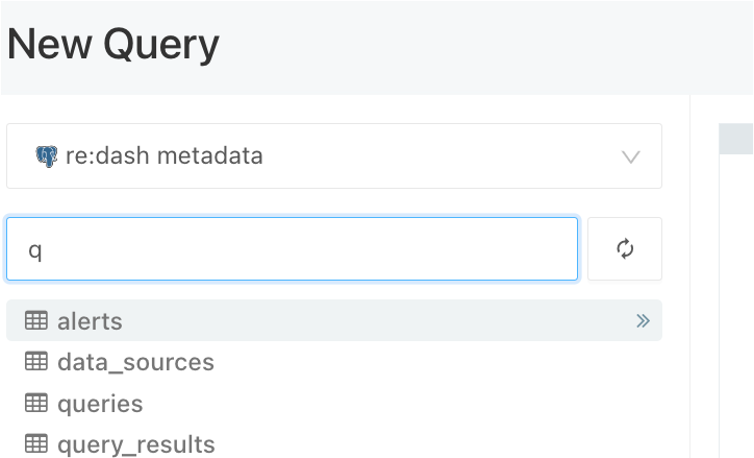This screenshot has height=458, width=754.
Task: Expand the query_results table entry
Action: point(136,445)
